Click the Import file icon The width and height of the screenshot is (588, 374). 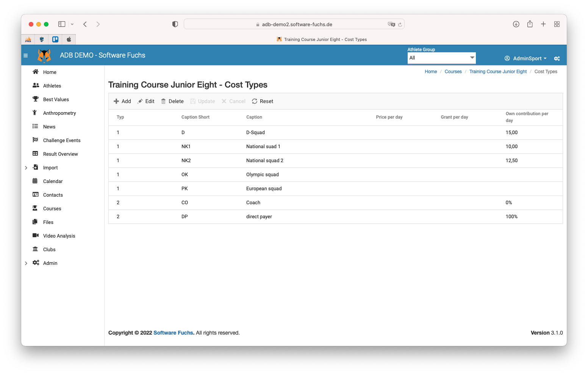point(35,167)
